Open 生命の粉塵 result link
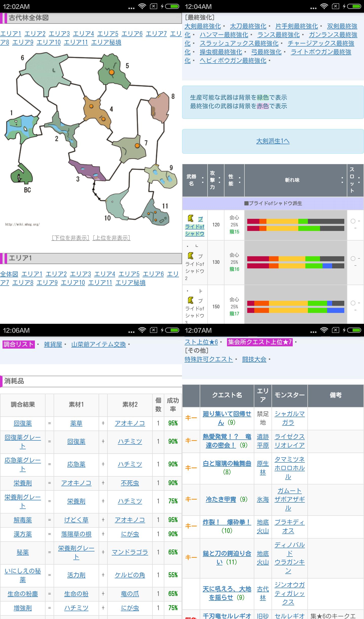The image size is (364, 619). tap(23, 594)
